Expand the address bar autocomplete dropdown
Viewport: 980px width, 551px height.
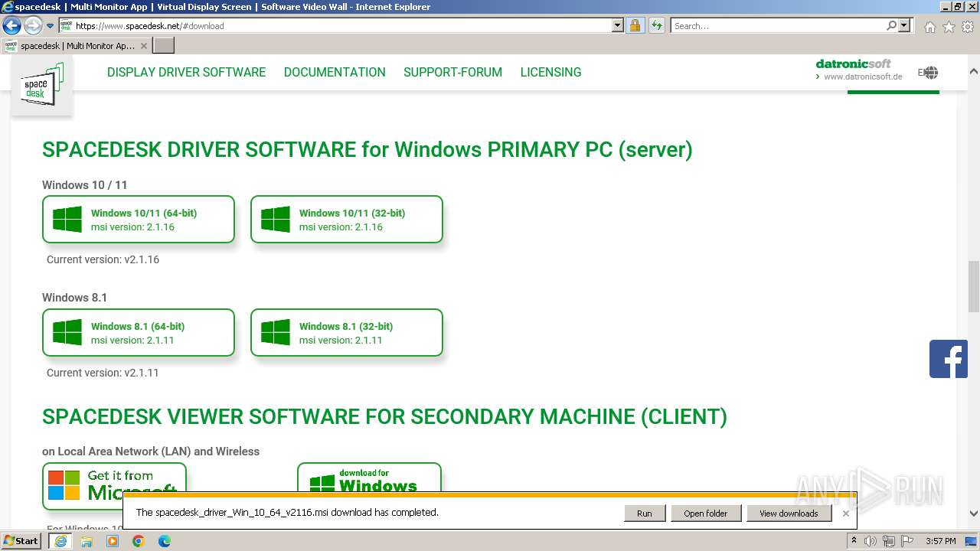[x=618, y=26]
